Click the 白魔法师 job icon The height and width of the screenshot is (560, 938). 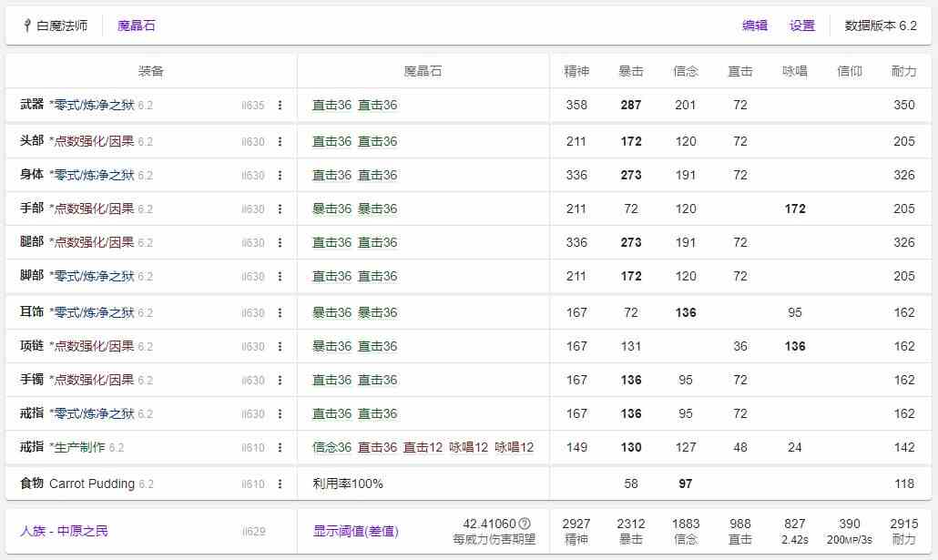coord(27,25)
